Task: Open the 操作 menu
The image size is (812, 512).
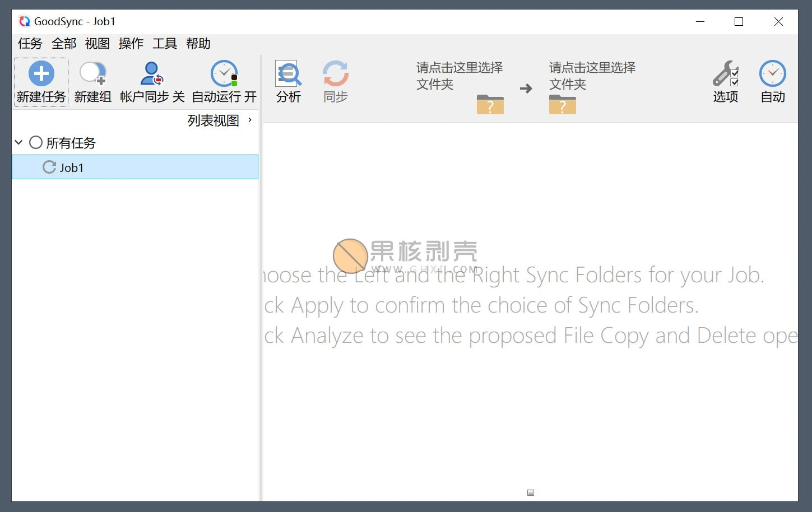Action: (131, 43)
